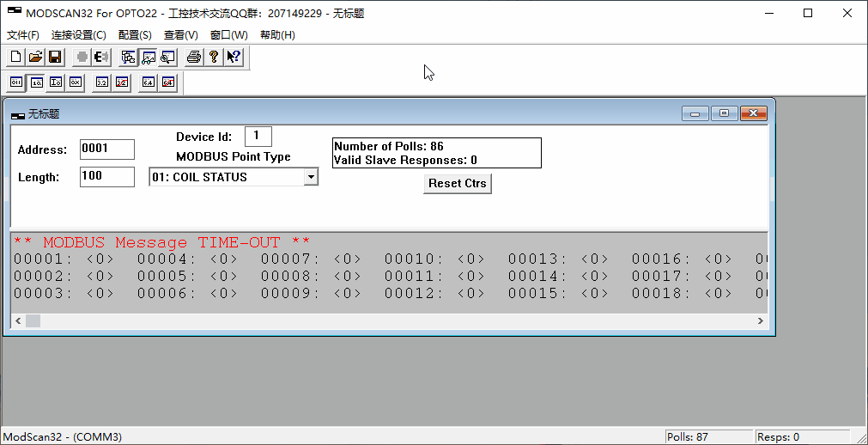This screenshot has height=445, width=868.
Task: Click the horizontal scrollbar right arrow
Action: pos(760,320)
